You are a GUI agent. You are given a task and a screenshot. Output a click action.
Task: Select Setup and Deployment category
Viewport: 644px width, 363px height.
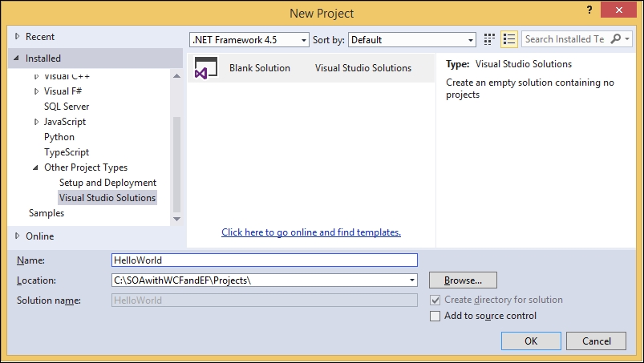click(x=107, y=183)
